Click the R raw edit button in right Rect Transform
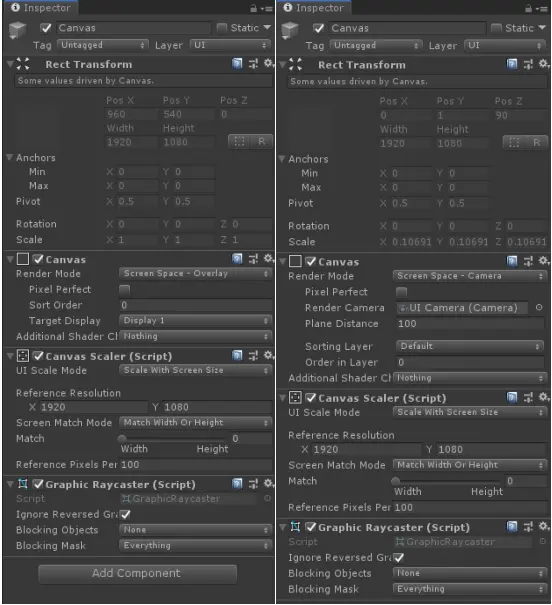This screenshot has width=552, height=605. point(536,143)
